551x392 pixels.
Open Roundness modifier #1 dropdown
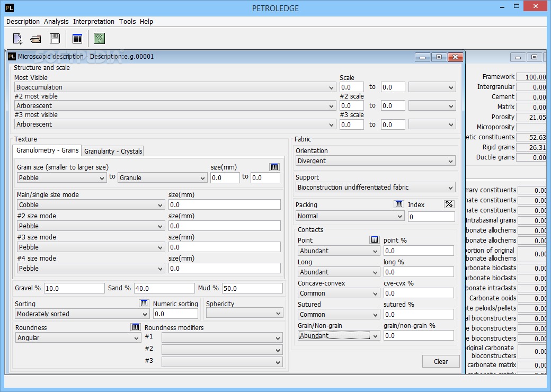(222, 338)
